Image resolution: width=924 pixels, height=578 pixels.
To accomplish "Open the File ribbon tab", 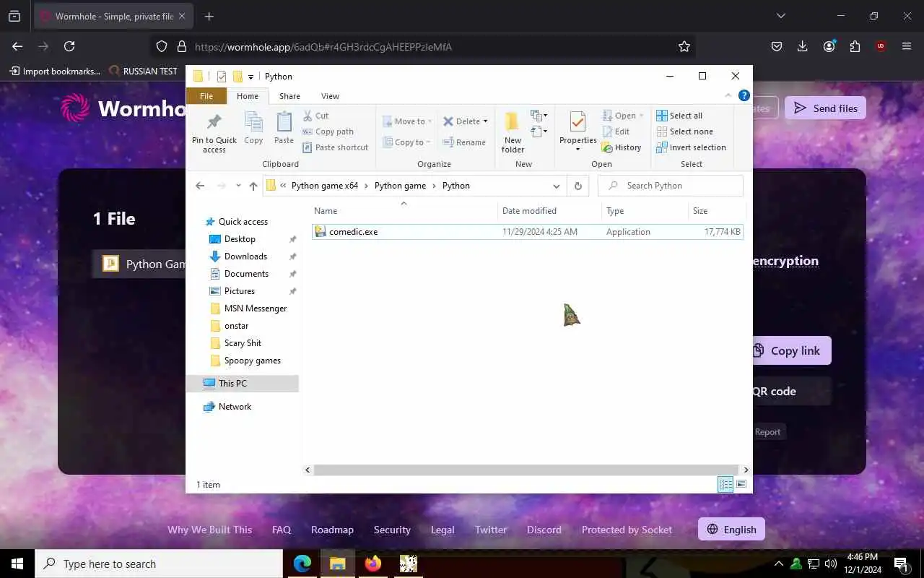I will pyautogui.click(x=206, y=96).
